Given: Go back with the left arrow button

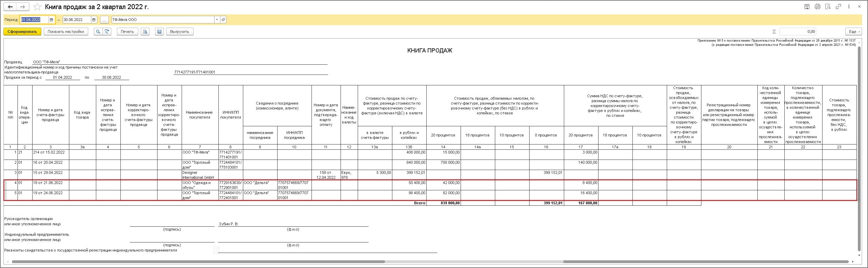Looking at the screenshot, I should [x=10, y=7].
